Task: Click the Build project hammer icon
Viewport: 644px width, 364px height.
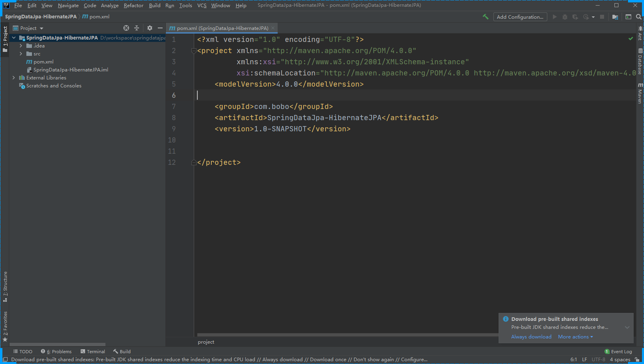Action: [x=485, y=17]
